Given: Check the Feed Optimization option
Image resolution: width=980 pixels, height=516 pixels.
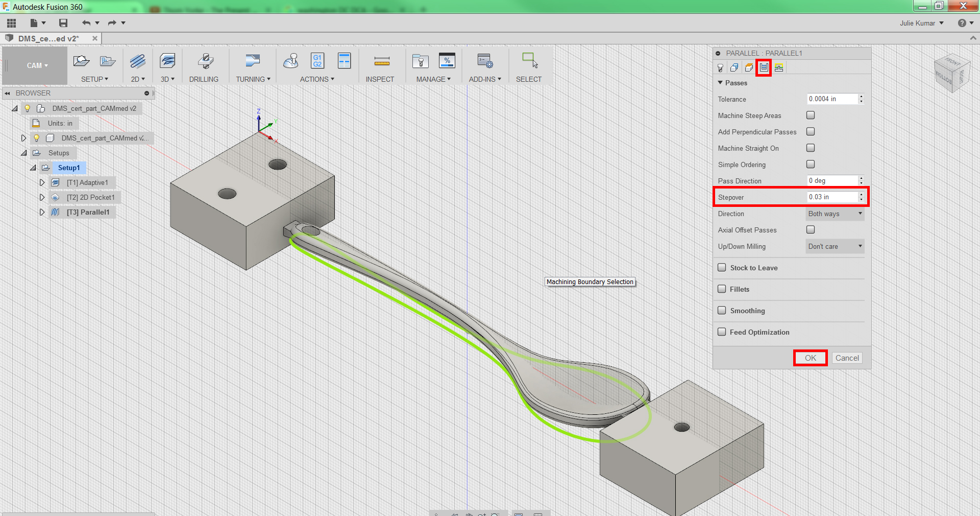Looking at the screenshot, I should point(722,332).
